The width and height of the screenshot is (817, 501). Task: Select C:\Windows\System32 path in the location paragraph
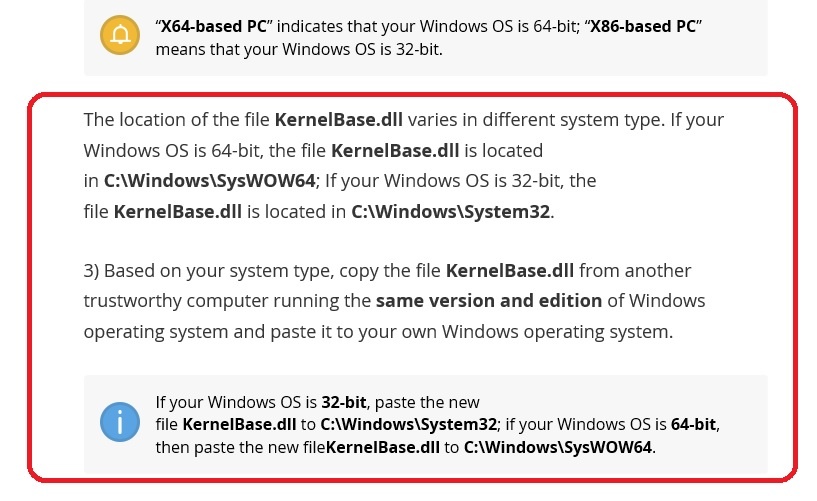(451, 212)
